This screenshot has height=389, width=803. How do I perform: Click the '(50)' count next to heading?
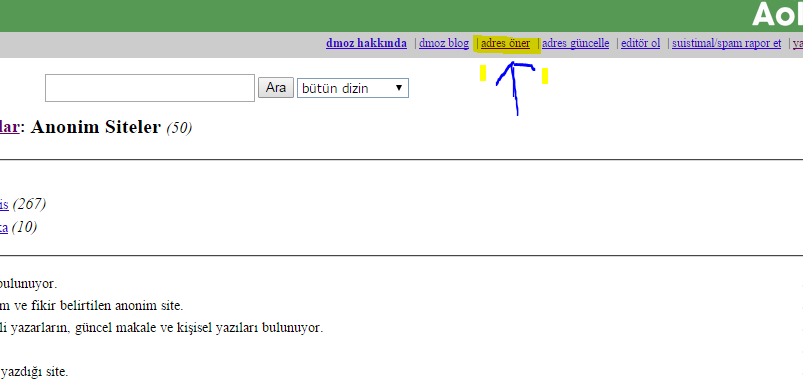179,128
